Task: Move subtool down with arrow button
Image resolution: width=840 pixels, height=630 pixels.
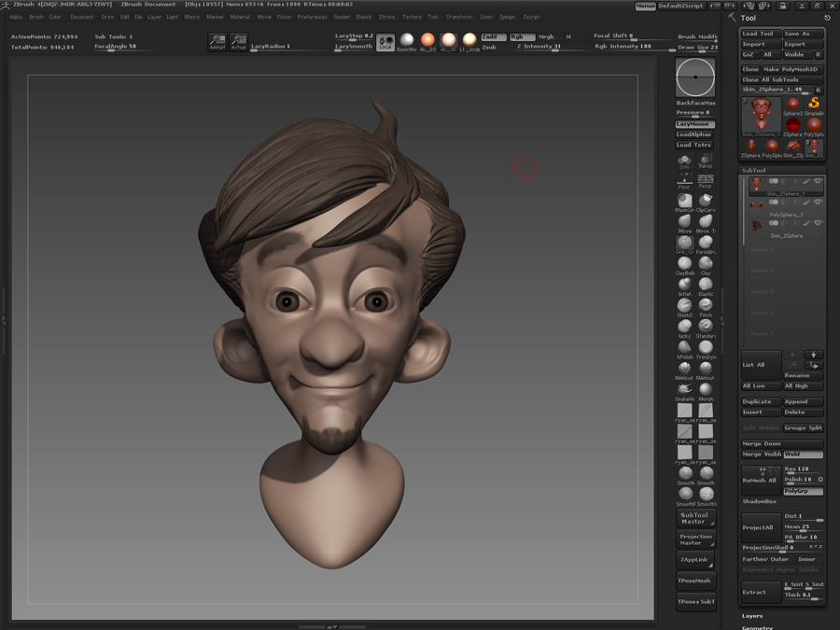Action: click(813, 355)
